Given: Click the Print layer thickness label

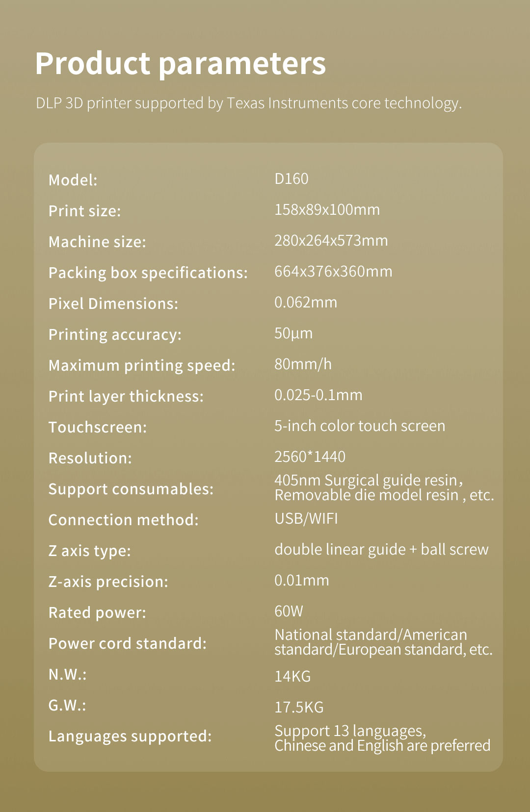Looking at the screenshot, I should 126,396.
